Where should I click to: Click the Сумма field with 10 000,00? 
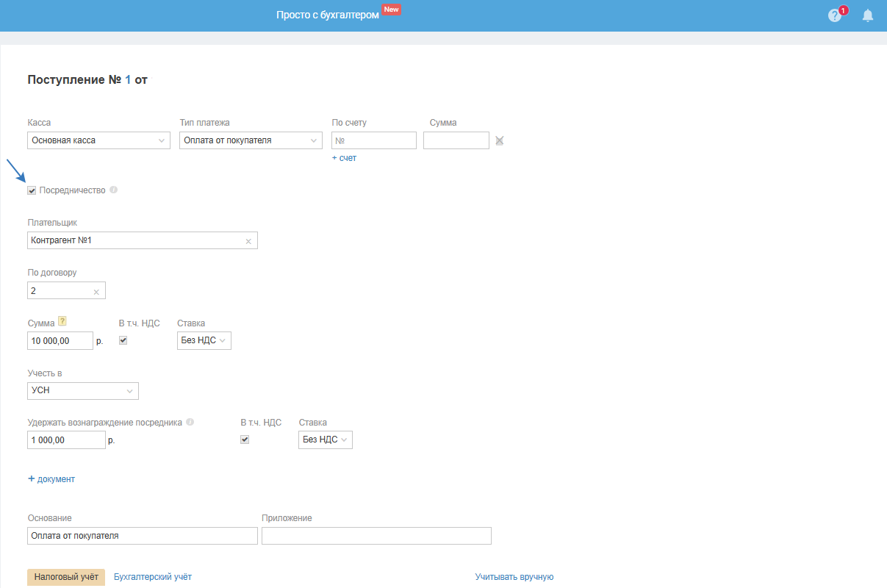(60, 340)
